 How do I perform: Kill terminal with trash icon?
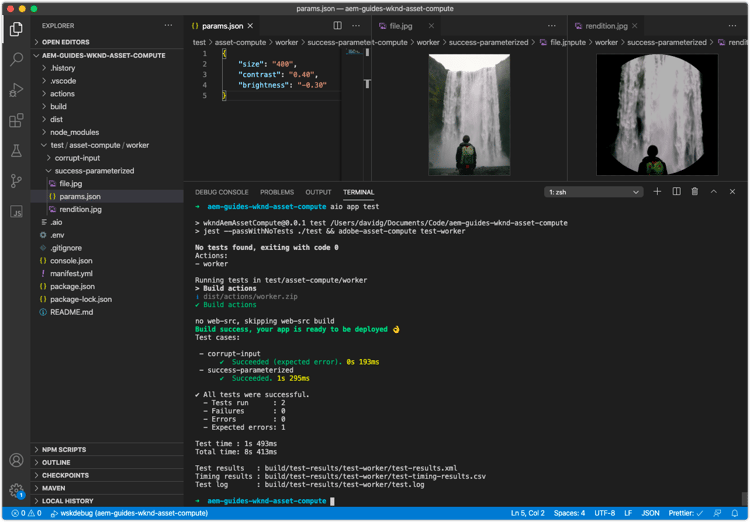coord(695,192)
